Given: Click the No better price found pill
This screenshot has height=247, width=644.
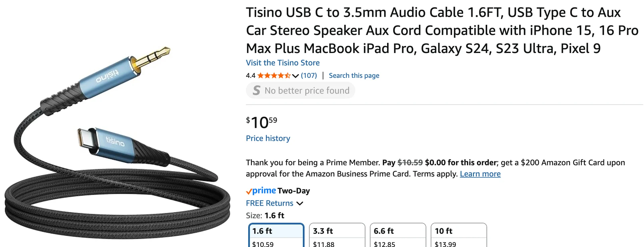Looking at the screenshot, I should [301, 90].
